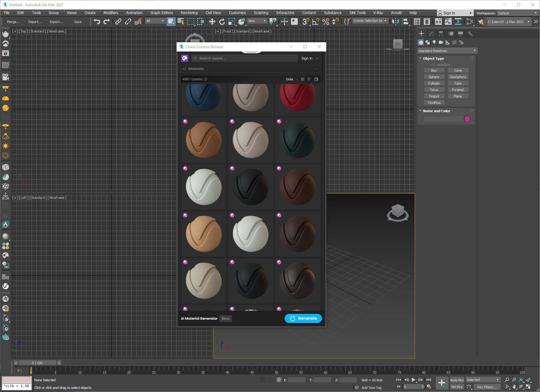The height and width of the screenshot is (392, 540).
Task: Open the selection filter All dropdown
Action: point(155,21)
